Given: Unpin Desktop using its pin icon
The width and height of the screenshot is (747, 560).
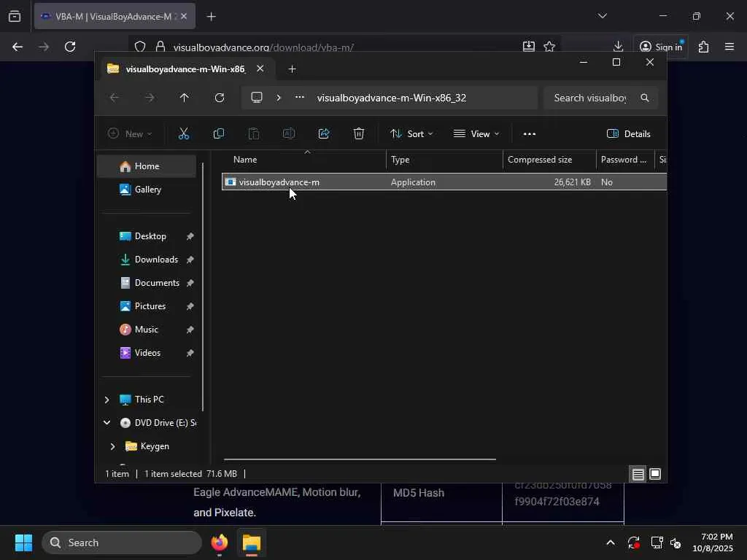Looking at the screenshot, I should pos(190,236).
